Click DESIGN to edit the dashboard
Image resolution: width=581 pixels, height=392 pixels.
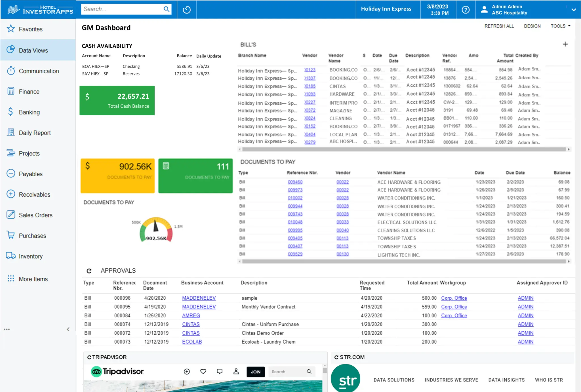coord(532,26)
